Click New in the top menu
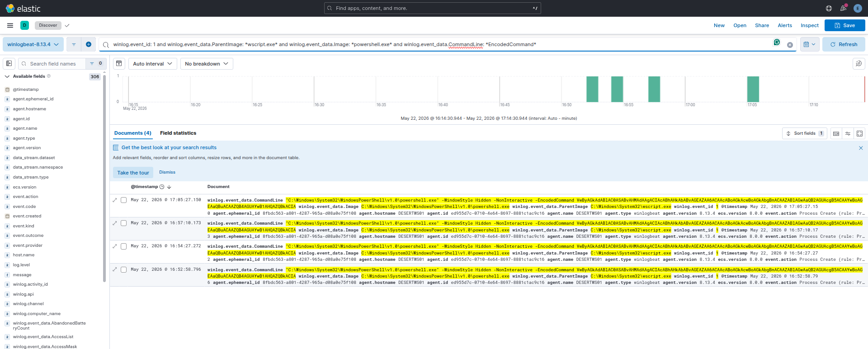Image resolution: width=868 pixels, height=349 pixels. 719,25
